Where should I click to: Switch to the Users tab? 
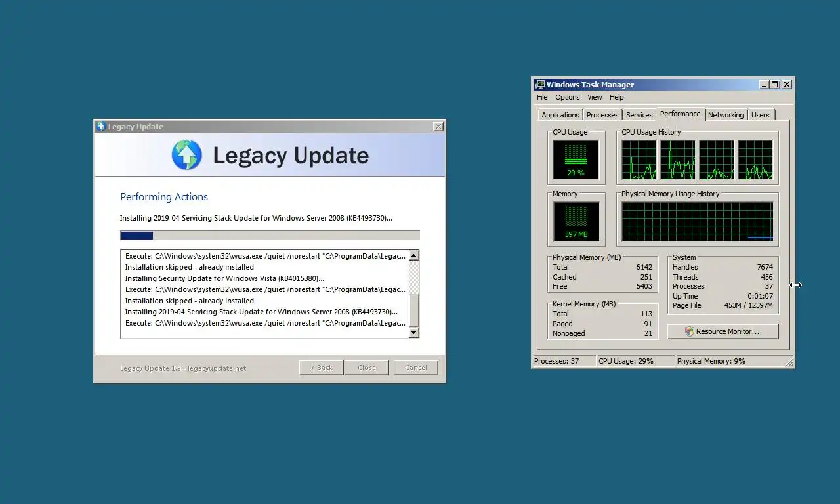761,115
